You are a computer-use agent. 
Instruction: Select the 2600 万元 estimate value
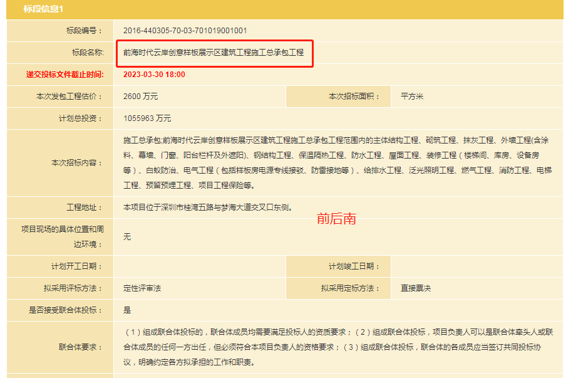point(141,97)
